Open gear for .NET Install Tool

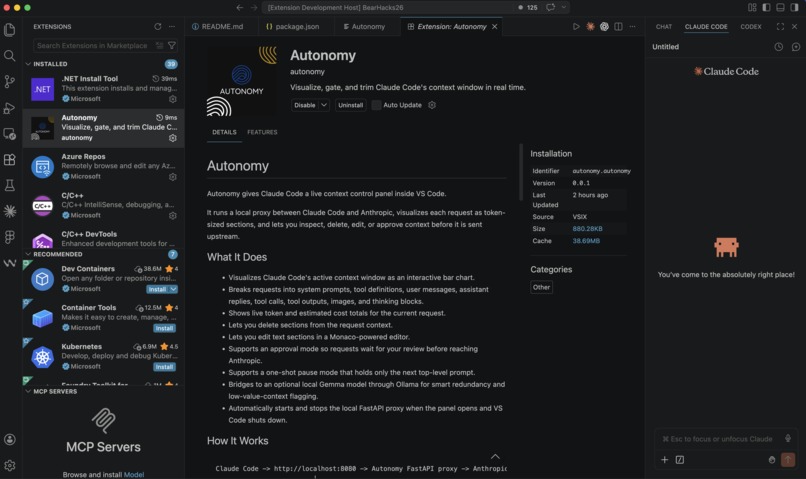coord(173,99)
